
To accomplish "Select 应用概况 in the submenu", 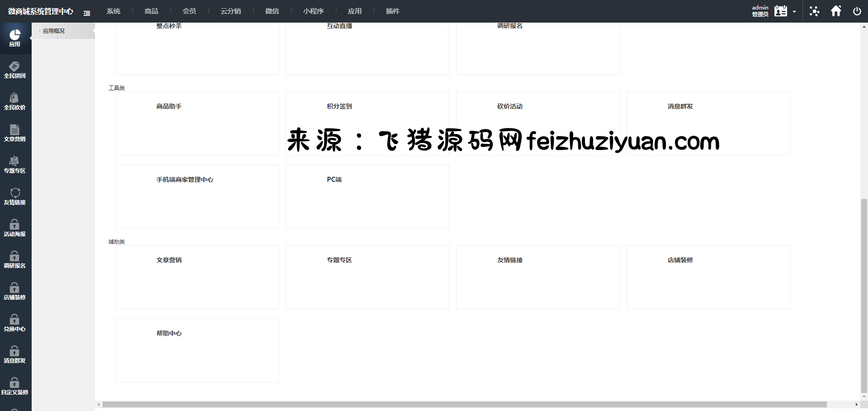I will pyautogui.click(x=54, y=31).
